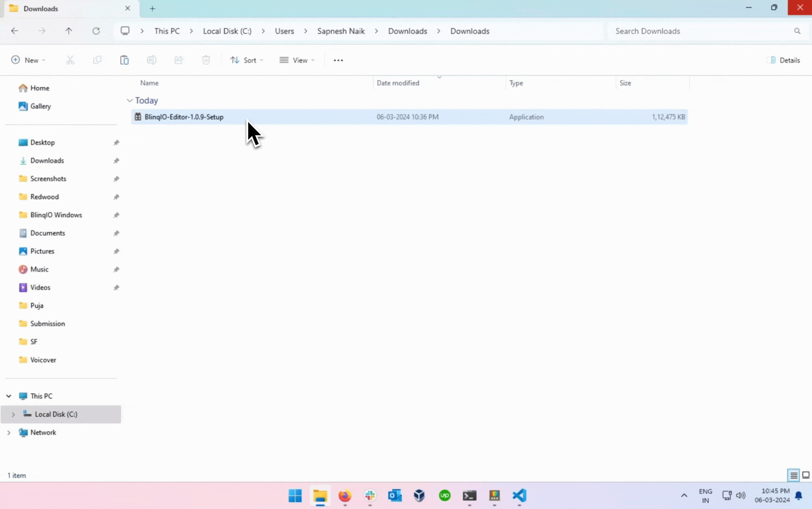Click Sapnesh Naik in the breadcrumb

coord(341,31)
